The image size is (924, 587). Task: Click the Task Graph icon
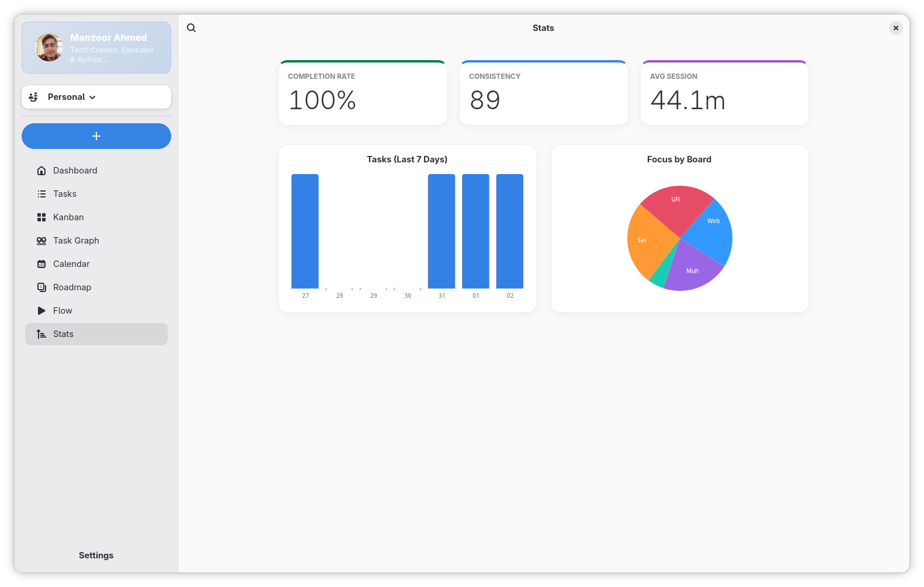(41, 241)
